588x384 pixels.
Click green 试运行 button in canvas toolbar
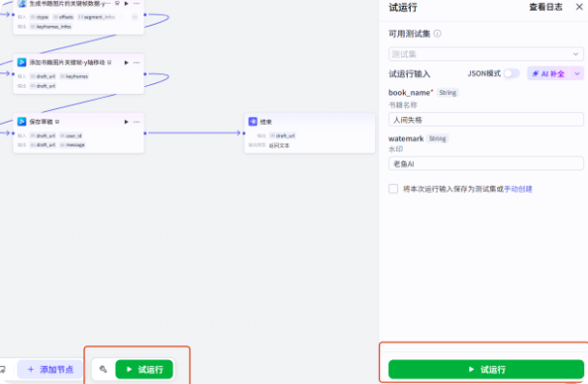[x=145, y=370]
